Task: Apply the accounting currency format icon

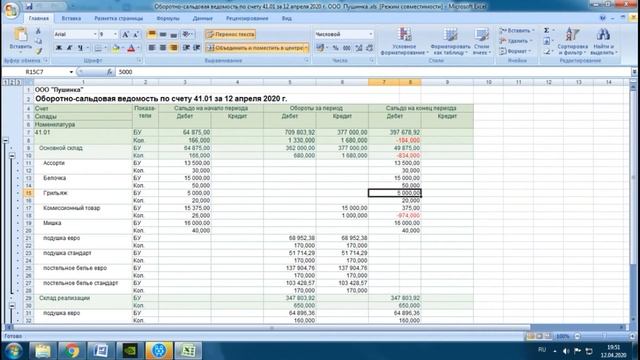Action: [x=320, y=48]
